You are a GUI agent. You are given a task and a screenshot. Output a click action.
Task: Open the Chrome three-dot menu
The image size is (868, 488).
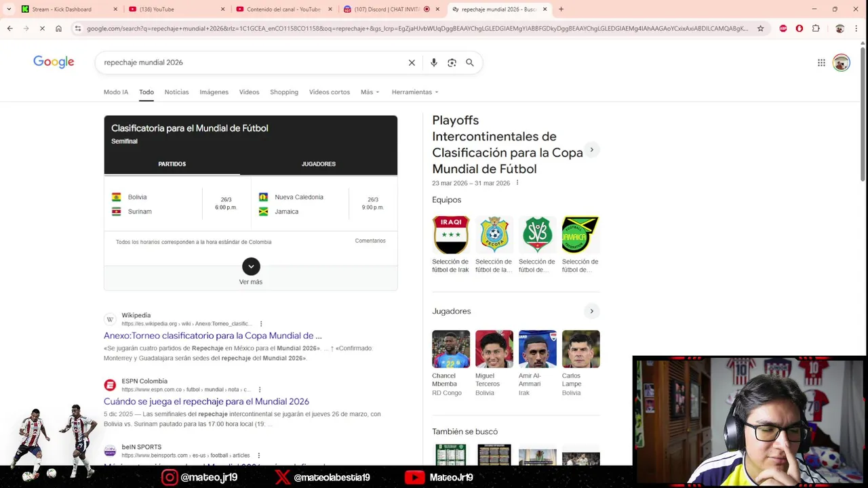(856, 28)
